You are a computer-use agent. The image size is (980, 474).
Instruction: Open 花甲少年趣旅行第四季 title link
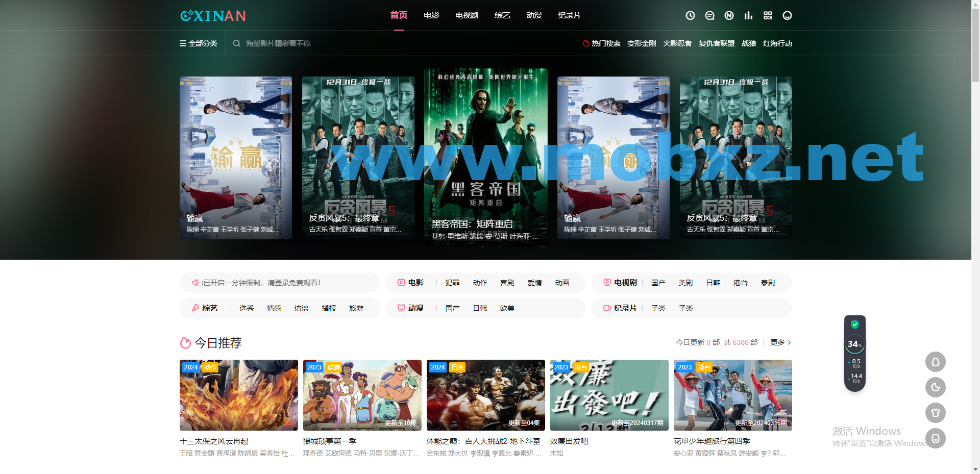[x=712, y=441]
